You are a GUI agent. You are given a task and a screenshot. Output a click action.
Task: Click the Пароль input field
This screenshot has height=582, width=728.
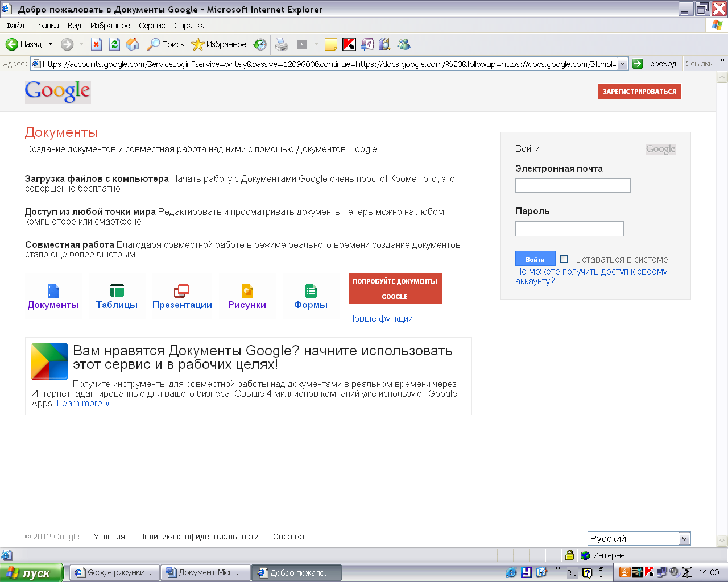(x=569, y=228)
